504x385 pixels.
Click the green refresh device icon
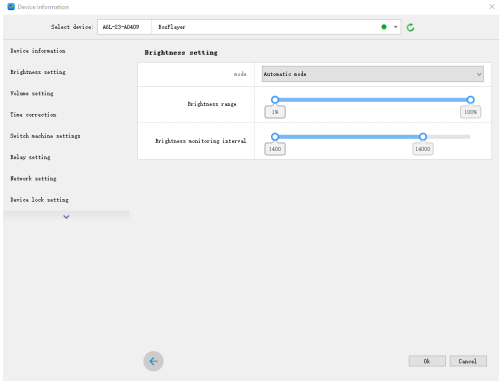(410, 27)
